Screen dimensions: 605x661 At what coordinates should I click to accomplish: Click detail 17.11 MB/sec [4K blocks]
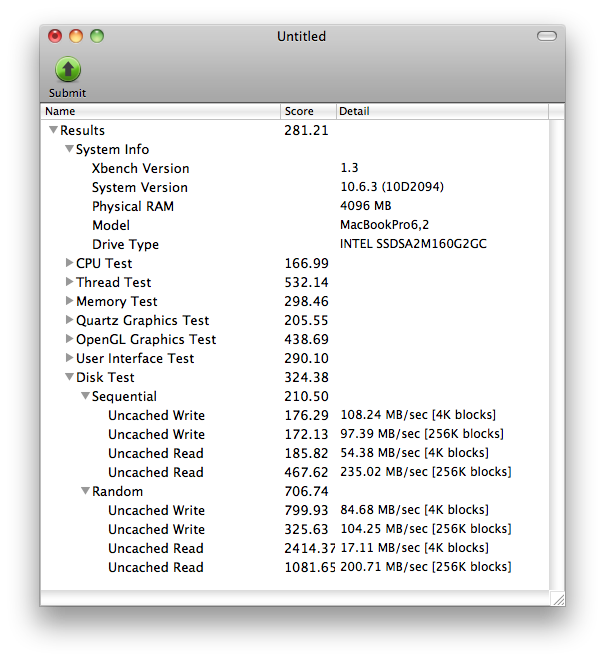pyautogui.click(x=414, y=547)
